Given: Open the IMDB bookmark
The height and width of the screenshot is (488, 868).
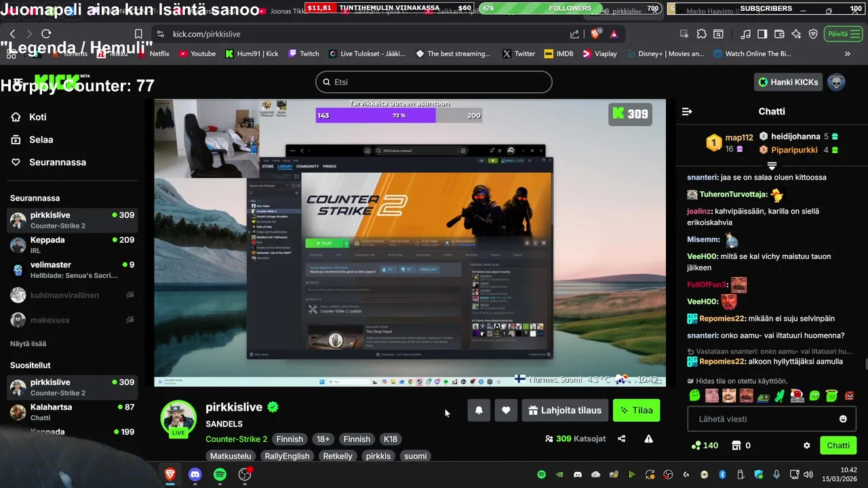Looking at the screenshot, I should 557,54.
